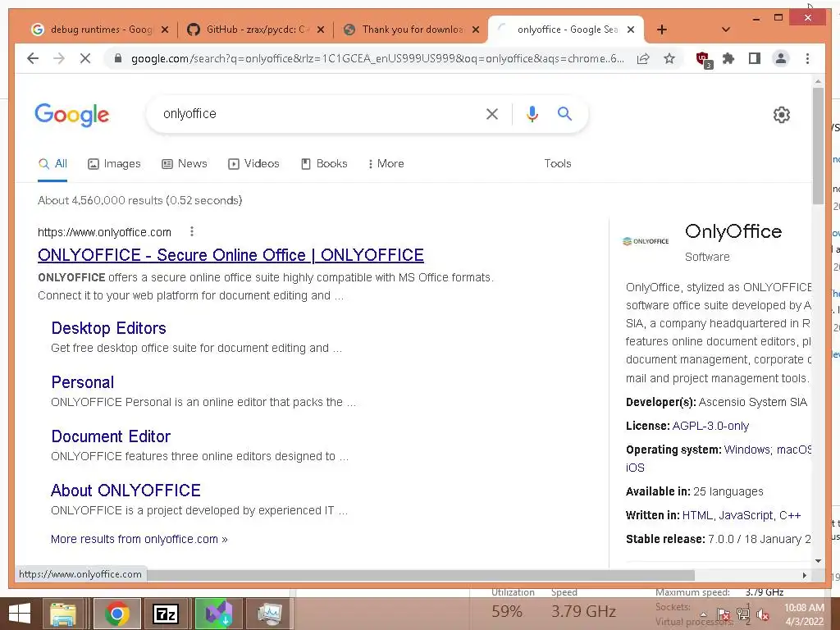Open the JavaScript link in Written in
Screen dimensions: 840x630
746,515
